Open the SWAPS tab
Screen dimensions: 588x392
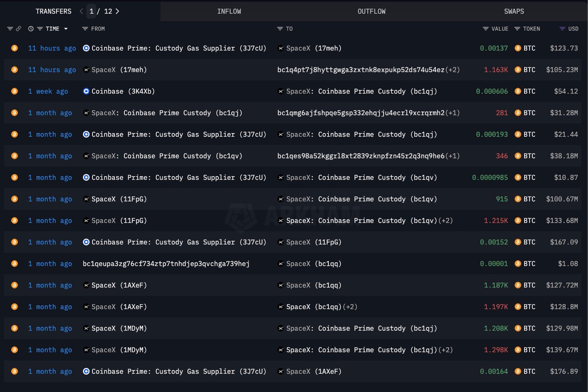pyautogui.click(x=514, y=11)
